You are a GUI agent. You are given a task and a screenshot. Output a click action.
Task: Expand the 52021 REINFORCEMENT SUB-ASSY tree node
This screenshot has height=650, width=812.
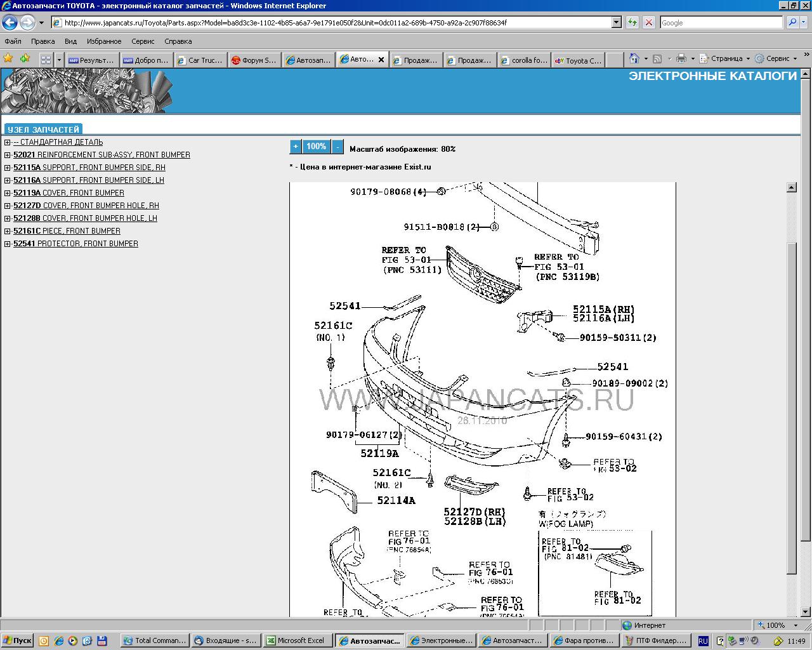coord(7,155)
